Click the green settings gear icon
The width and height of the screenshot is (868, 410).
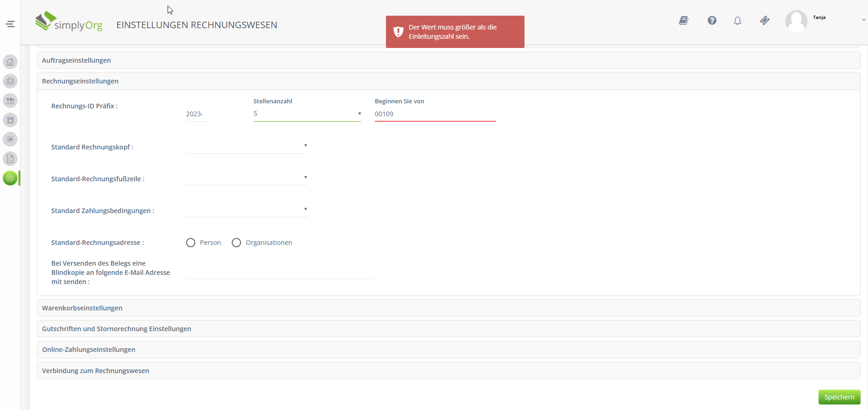pyautogui.click(x=10, y=178)
